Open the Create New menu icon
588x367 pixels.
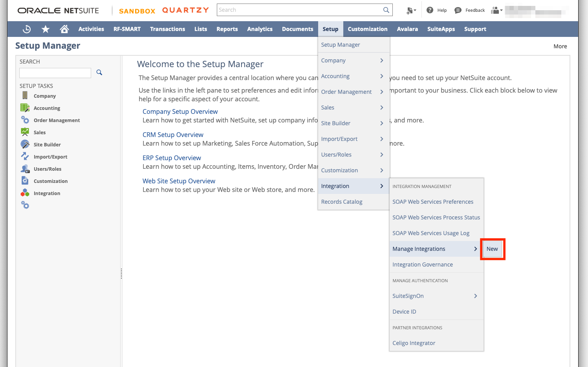click(411, 11)
